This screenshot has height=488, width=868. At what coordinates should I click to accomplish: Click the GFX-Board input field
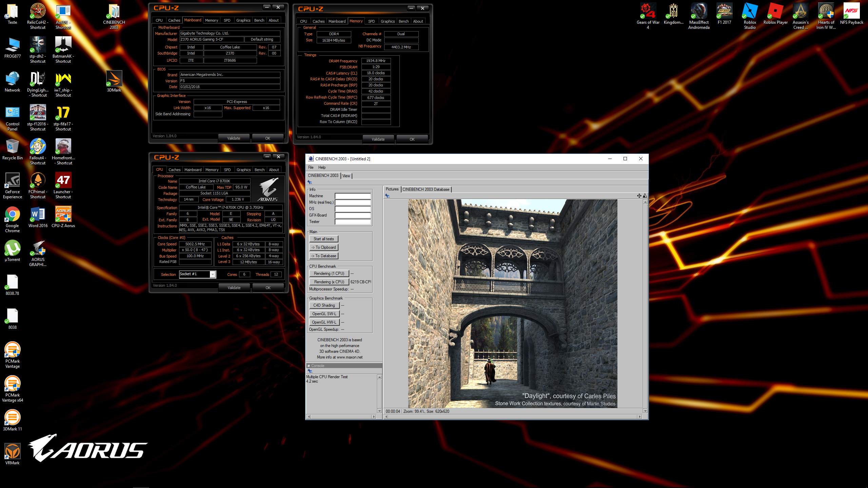(353, 215)
